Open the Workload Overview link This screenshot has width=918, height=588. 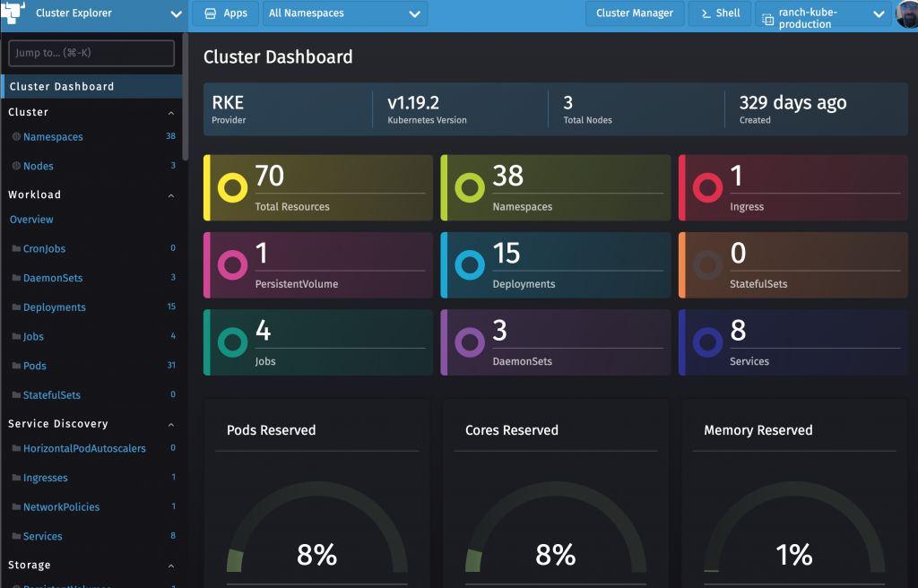click(x=31, y=220)
